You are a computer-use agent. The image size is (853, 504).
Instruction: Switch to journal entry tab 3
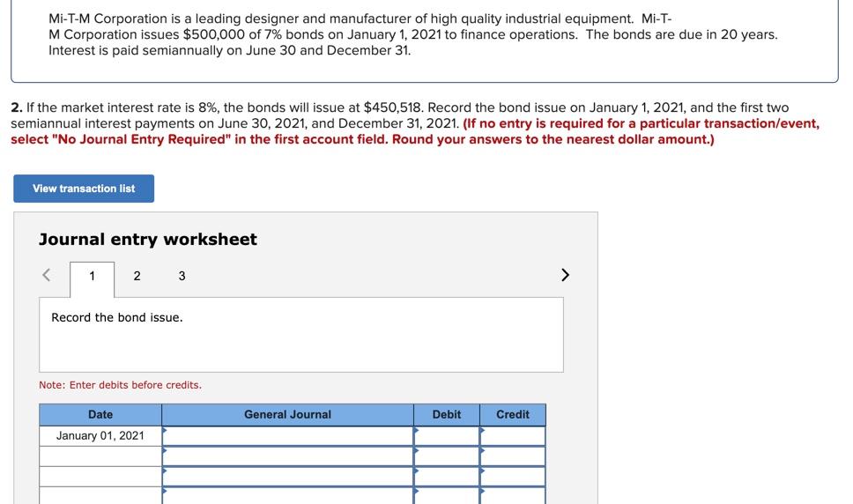click(182, 276)
